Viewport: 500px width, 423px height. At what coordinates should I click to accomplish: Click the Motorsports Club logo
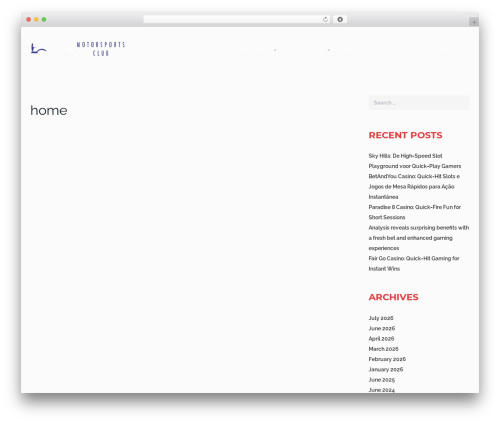[x=78, y=49]
